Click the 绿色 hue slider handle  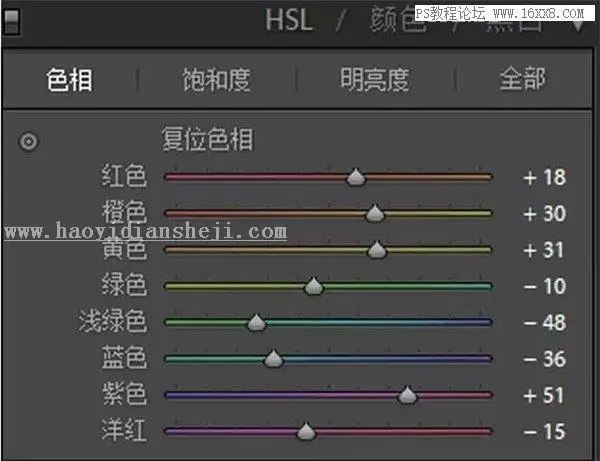coord(313,286)
